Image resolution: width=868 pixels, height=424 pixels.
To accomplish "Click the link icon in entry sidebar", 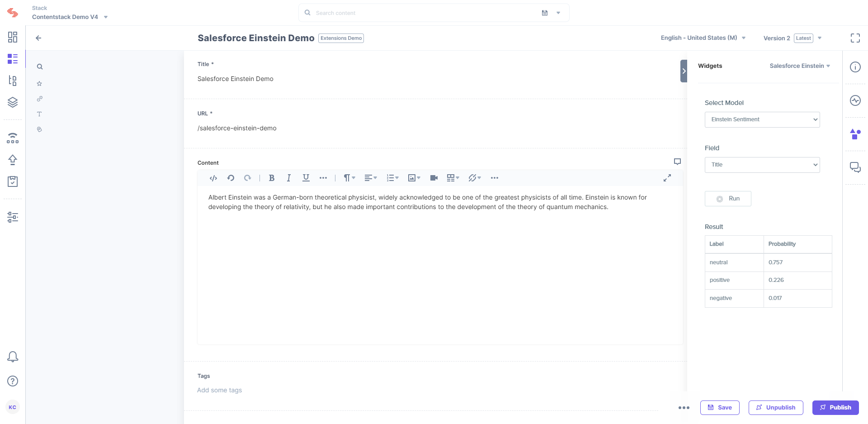I will [x=39, y=99].
